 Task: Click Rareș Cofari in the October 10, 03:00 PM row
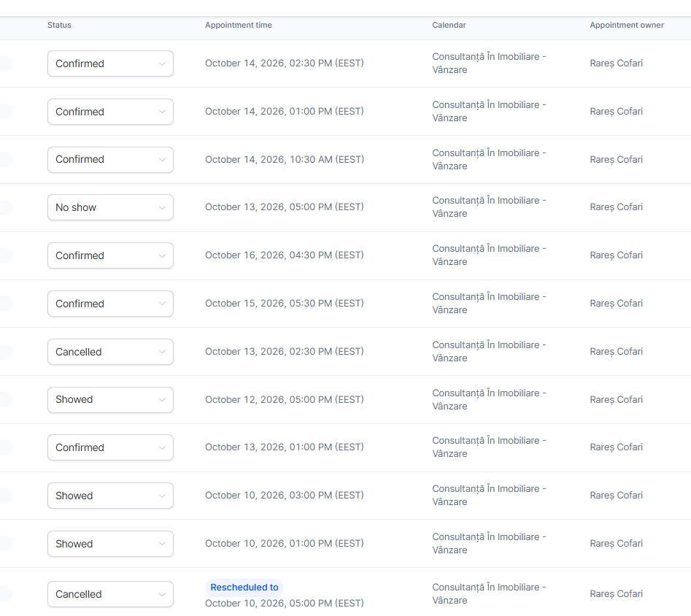click(x=616, y=495)
